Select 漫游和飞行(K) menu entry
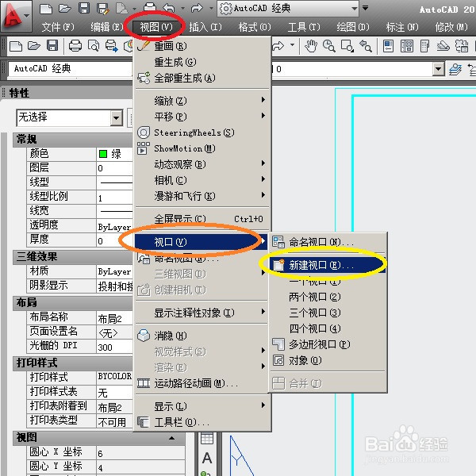476x476 pixels. pos(202,196)
